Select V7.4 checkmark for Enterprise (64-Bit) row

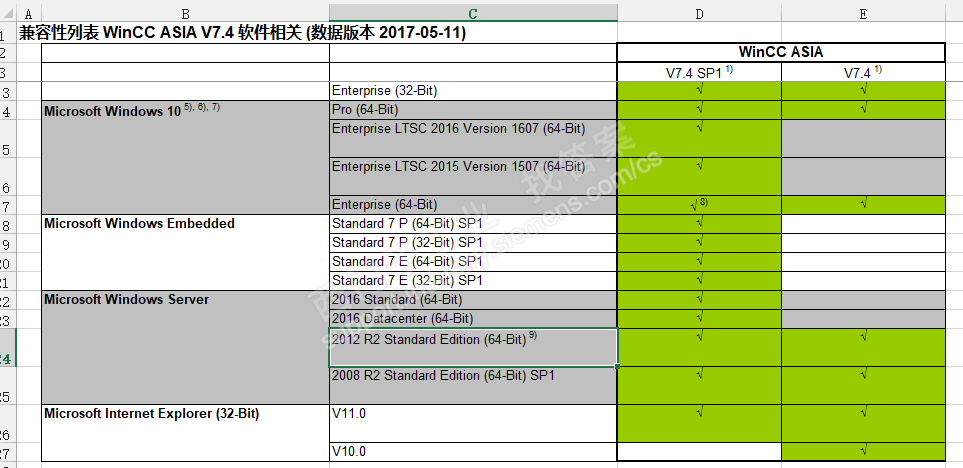coord(863,205)
